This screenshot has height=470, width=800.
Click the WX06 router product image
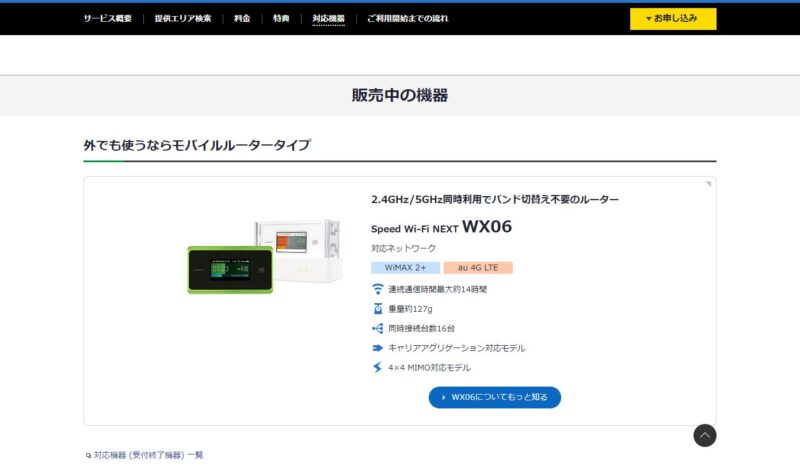pos(264,256)
